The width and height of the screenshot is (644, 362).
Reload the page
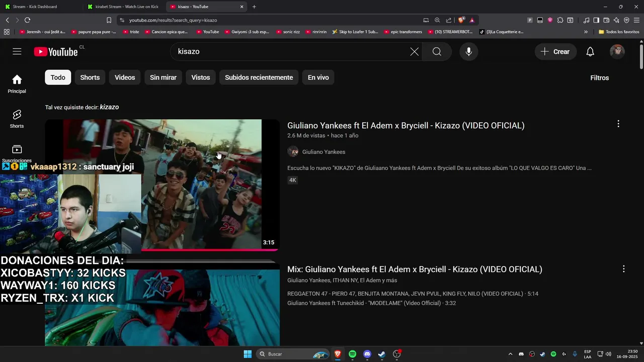[27, 20]
